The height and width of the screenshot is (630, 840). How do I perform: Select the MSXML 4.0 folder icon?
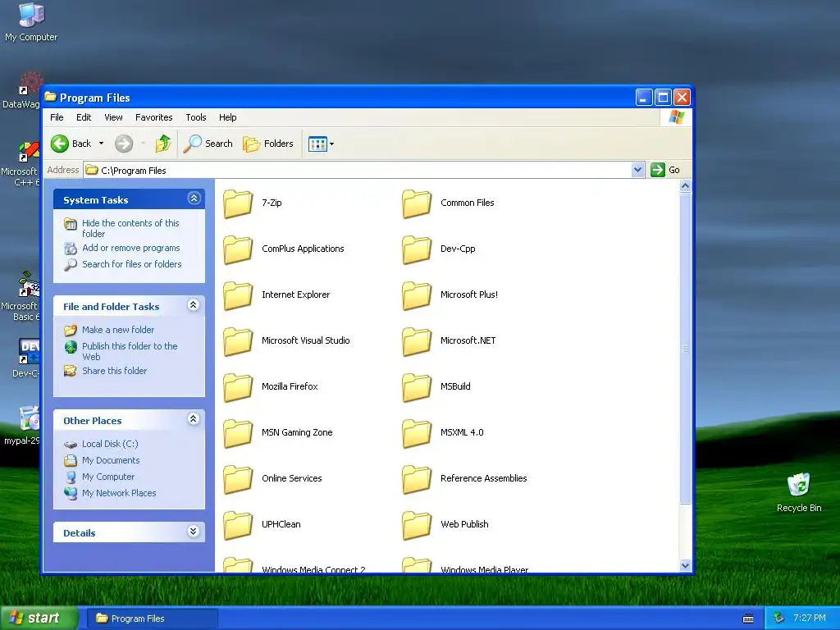[x=417, y=433]
